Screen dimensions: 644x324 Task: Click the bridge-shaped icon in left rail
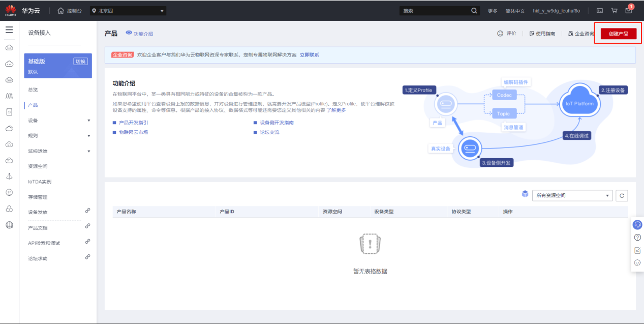click(9, 96)
